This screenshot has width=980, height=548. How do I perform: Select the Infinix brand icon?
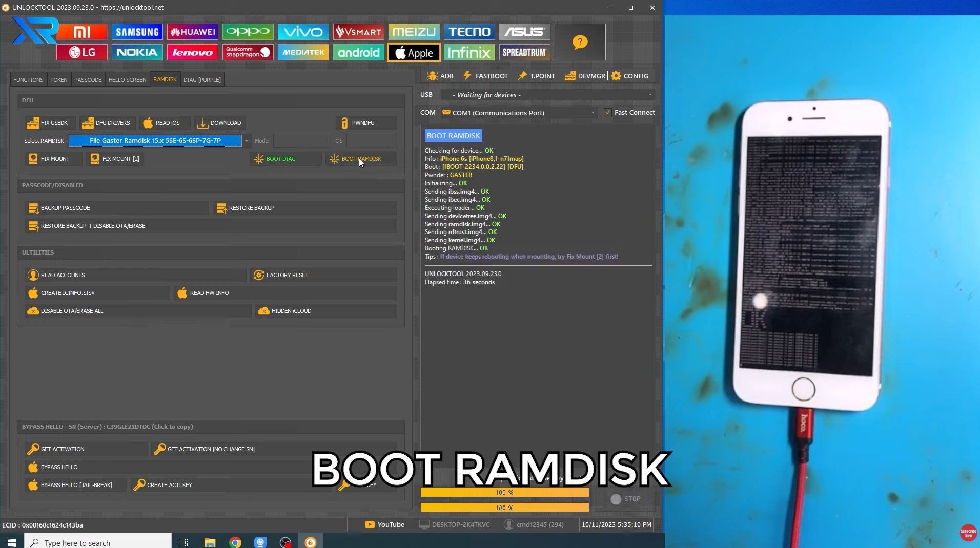pyautogui.click(x=469, y=52)
